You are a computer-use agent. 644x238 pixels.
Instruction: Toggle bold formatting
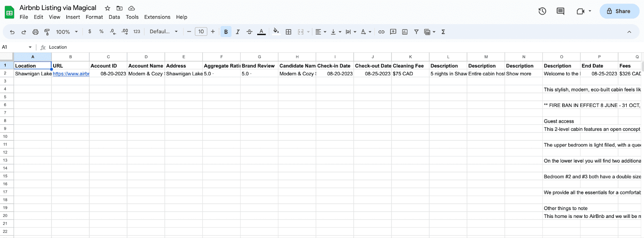point(226,32)
